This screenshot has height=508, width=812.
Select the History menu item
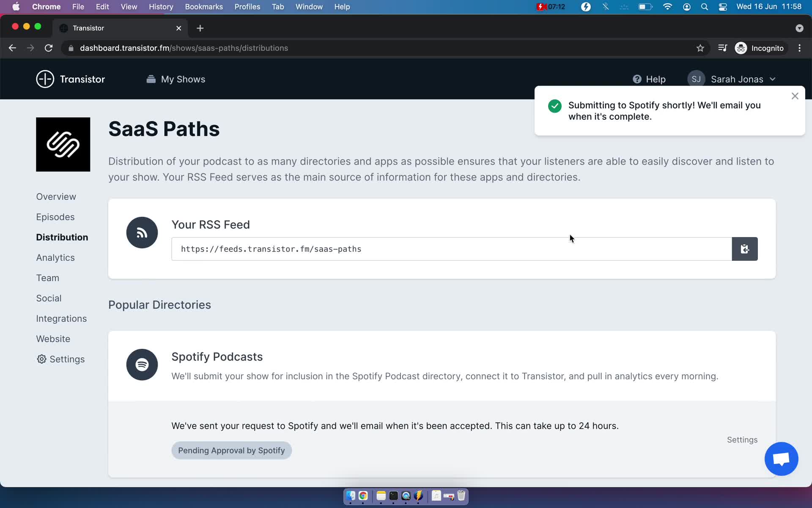click(161, 6)
